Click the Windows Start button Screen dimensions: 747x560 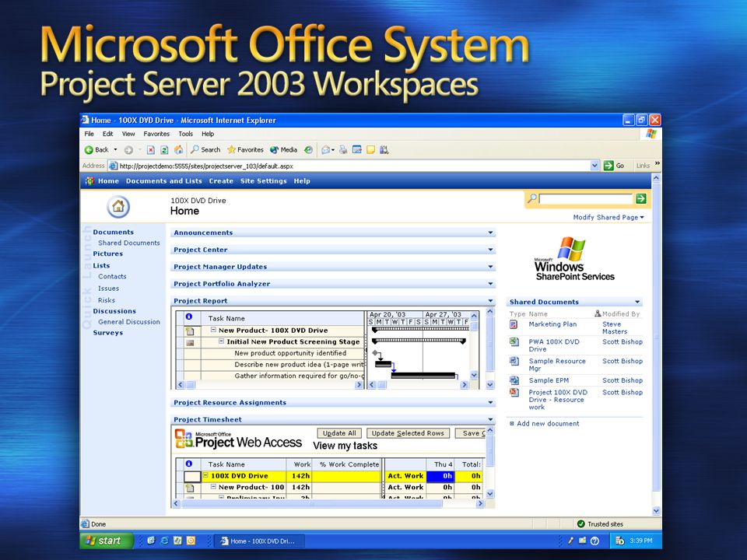(107, 541)
